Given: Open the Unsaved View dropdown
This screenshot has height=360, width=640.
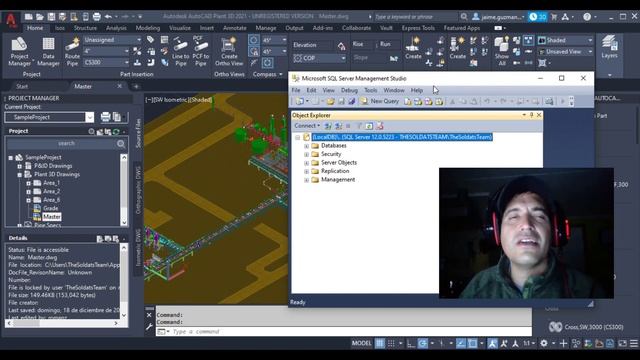Looking at the screenshot, I should (565, 52).
